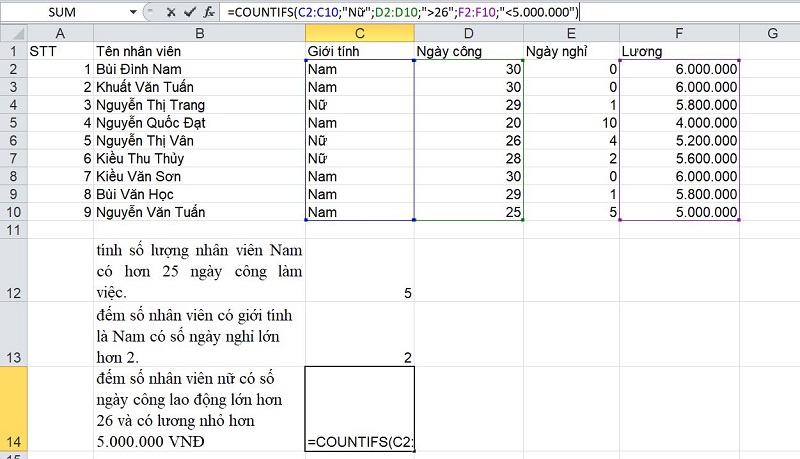Screen dimensions: 800x459
Task: Select cell with name Nguyễn Văn Tuấn
Action: coord(199,212)
